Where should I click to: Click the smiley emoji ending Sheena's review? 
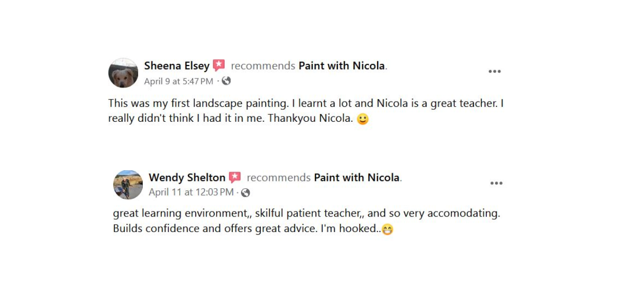[x=363, y=119]
